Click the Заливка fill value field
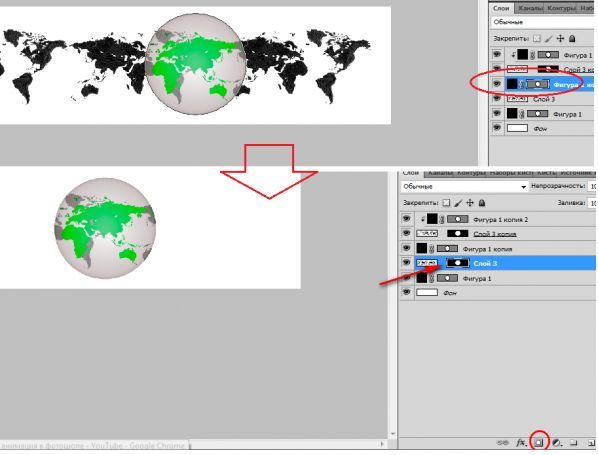 pos(593,203)
